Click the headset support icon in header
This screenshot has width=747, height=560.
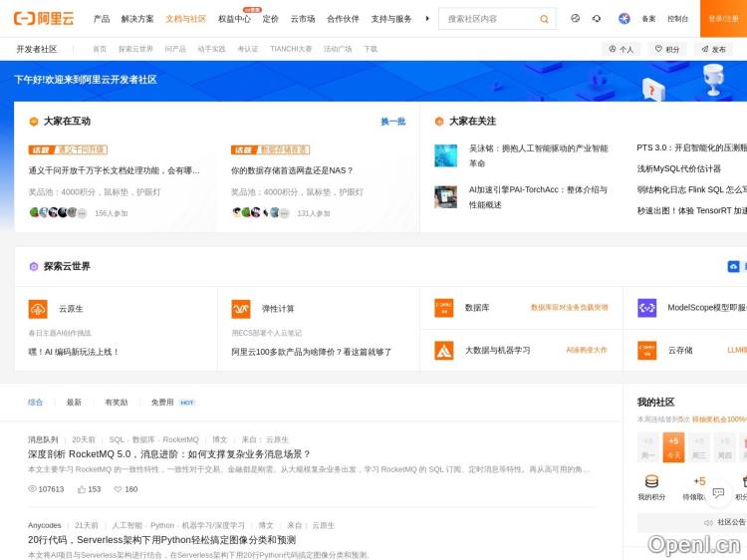tap(596, 19)
